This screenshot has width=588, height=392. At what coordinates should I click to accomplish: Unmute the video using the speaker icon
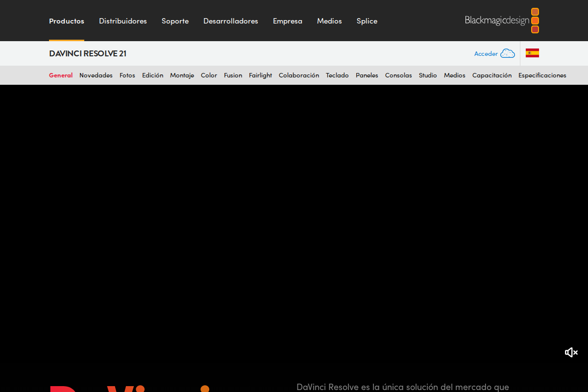pos(571,352)
